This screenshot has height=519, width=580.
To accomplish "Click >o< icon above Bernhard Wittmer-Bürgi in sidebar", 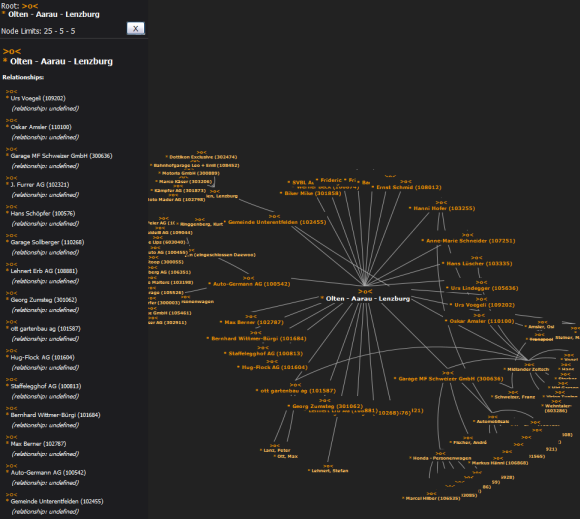I will [x=11, y=408].
